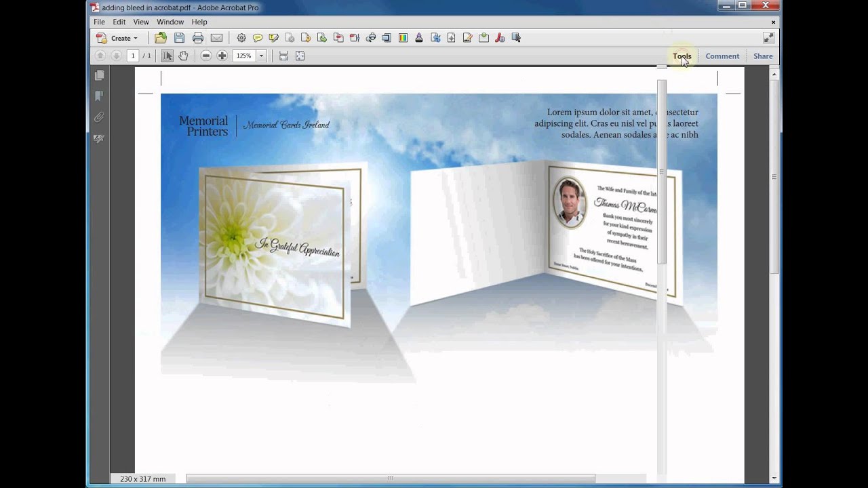
Task: Print the file using the printer icon
Action: coord(198,38)
